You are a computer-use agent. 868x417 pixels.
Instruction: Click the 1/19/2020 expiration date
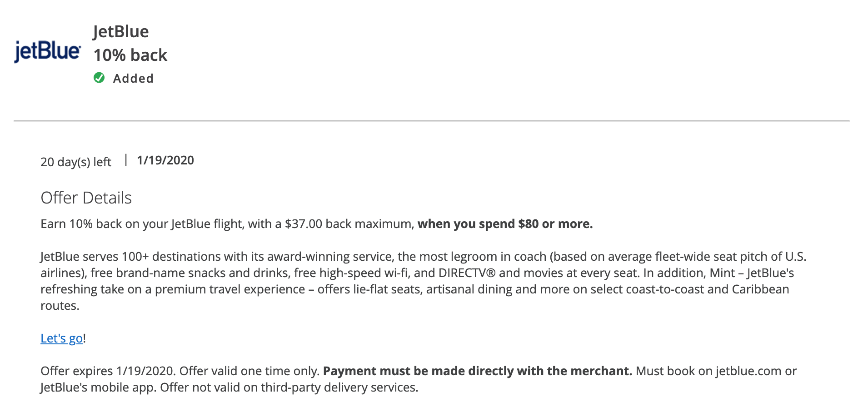pos(165,160)
